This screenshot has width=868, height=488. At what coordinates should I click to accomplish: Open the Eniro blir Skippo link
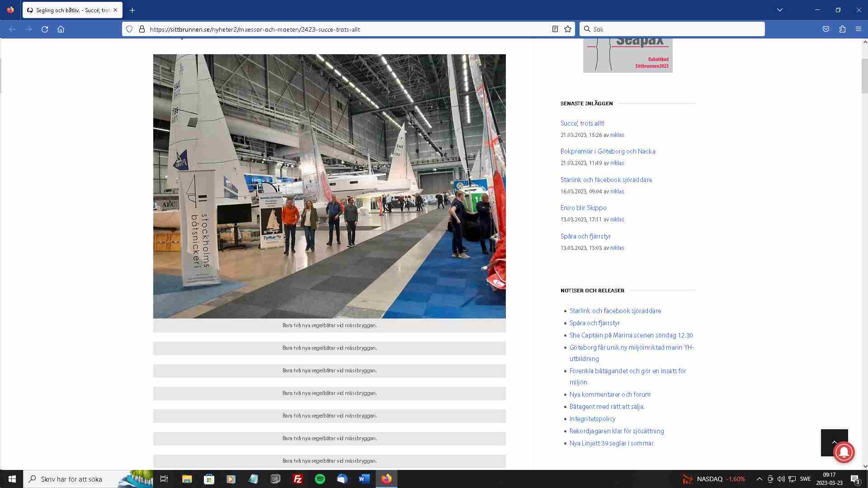[x=583, y=208]
